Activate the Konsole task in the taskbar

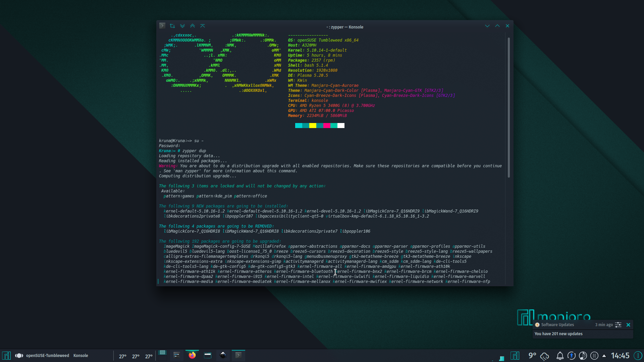(x=238, y=355)
